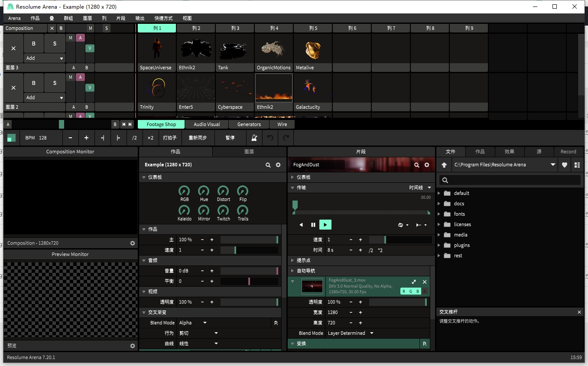Eject all clips in 图层 3

13,49
